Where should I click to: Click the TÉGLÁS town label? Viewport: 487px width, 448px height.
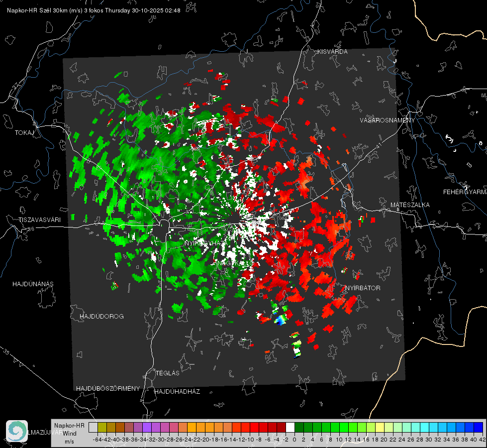[168, 373]
